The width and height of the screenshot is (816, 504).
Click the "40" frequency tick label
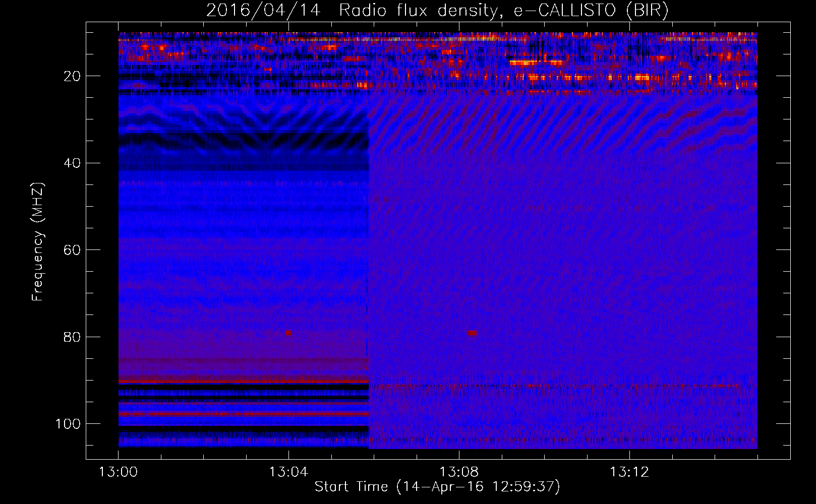point(73,163)
